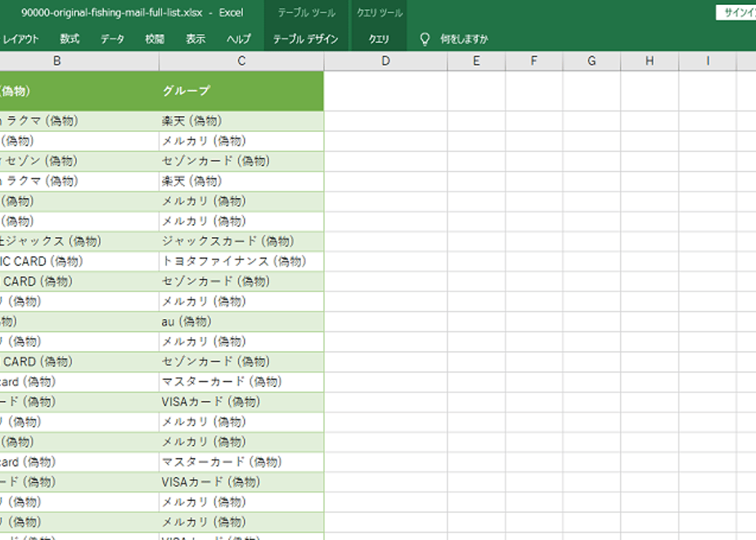Open the ヘルプ ribbon tab
This screenshot has height=540, width=756.
click(x=239, y=39)
